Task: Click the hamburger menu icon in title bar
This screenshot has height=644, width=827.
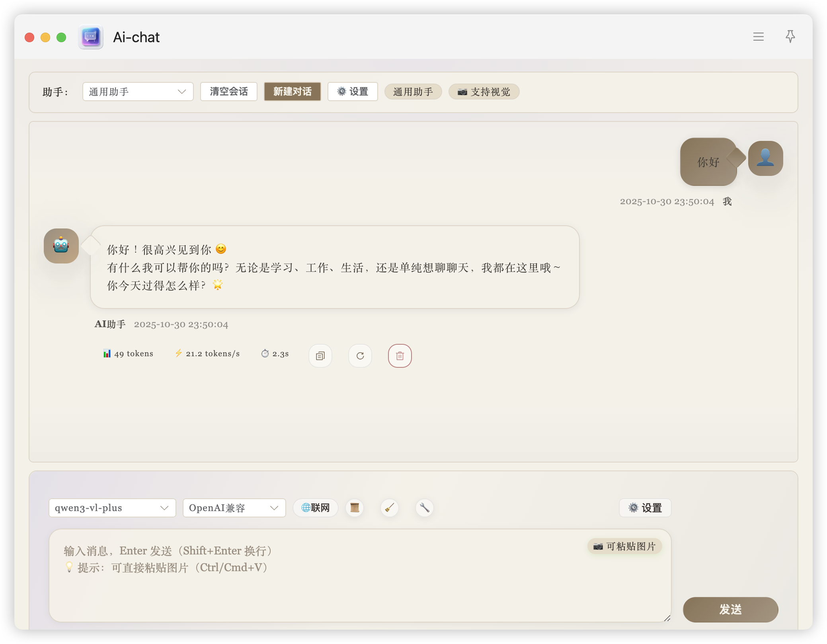Action: [758, 37]
